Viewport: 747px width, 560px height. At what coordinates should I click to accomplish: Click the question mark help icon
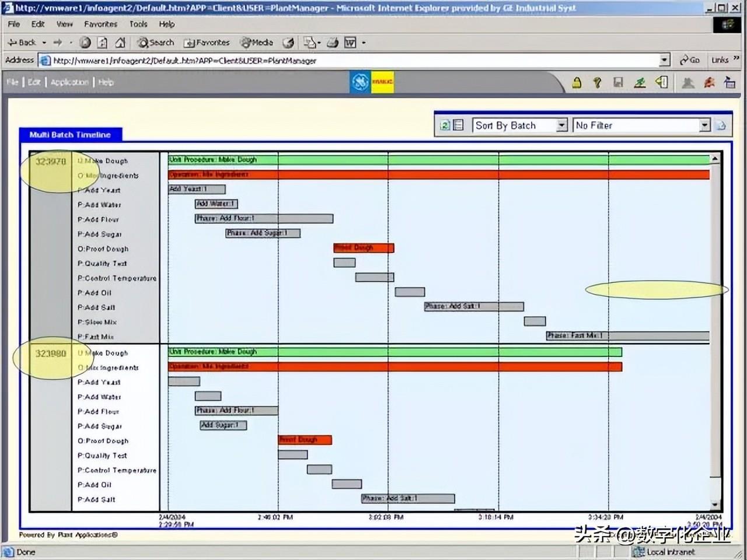tap(597, 82)
